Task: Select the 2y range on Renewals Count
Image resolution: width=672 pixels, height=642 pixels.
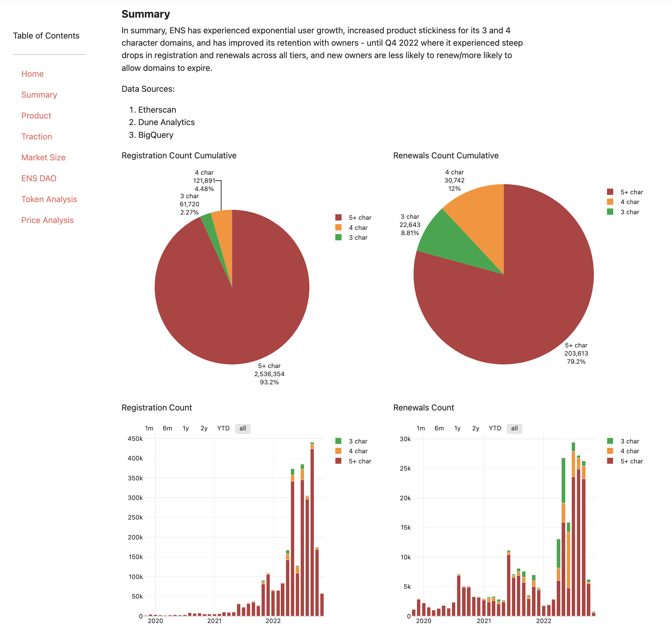Action: (x=476, y=428)
